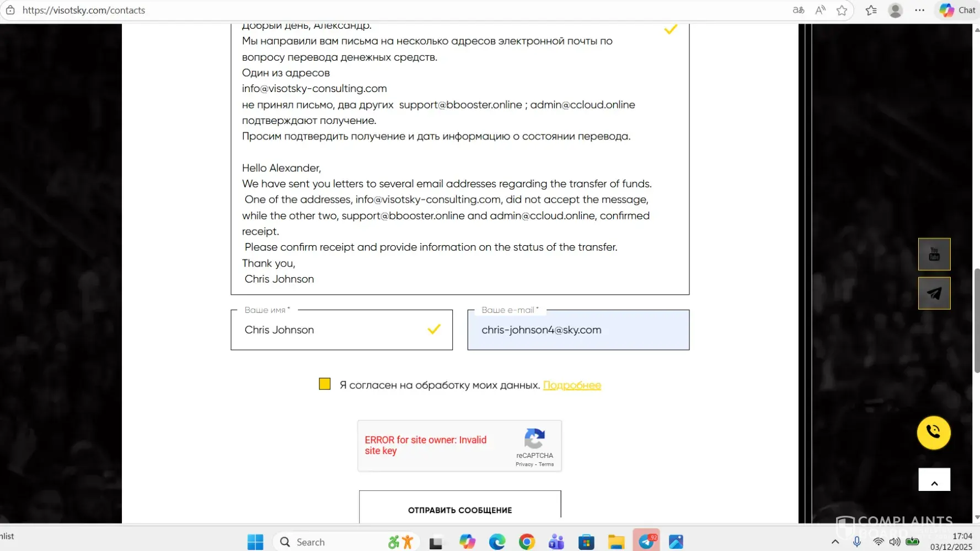
Task: Open Windows Start menu
Action: [x=255, y=542]
